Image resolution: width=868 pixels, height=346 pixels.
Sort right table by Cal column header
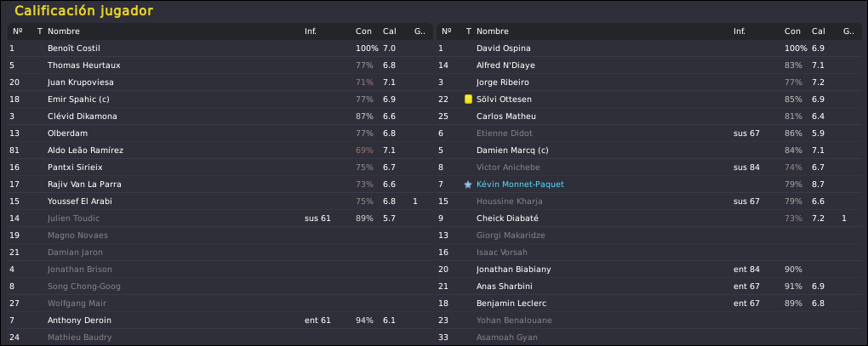tap(818, 31)
